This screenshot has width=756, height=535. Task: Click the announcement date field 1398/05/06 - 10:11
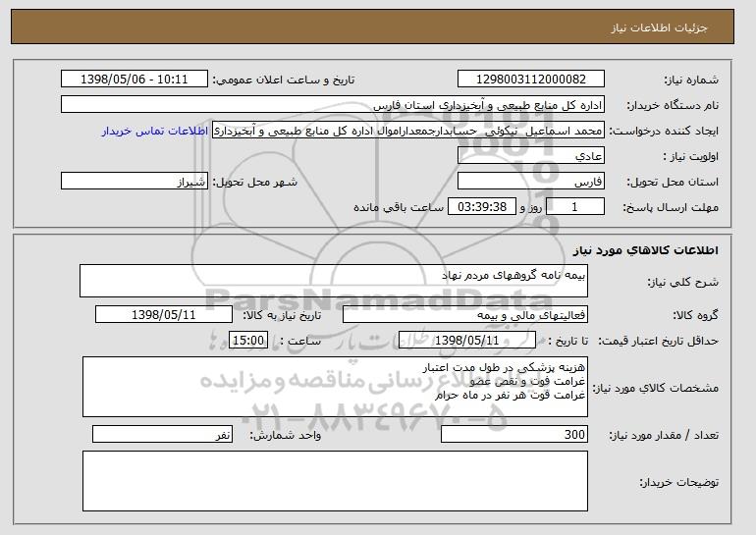135,80
